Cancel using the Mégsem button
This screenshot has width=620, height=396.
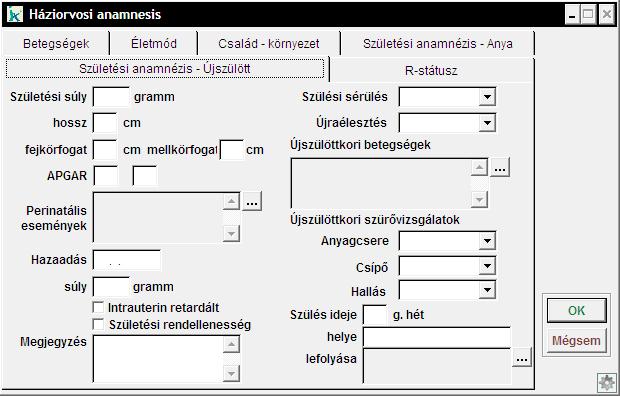pos(577,341)
